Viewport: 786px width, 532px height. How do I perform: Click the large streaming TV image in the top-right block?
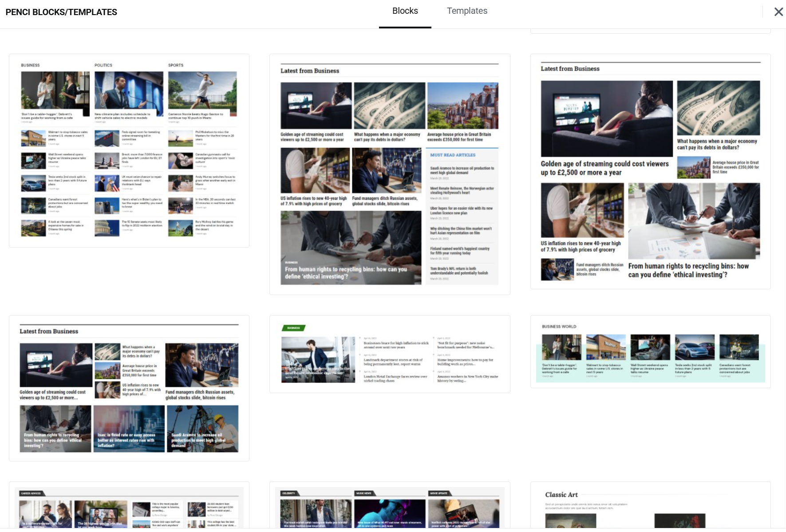point(606,118)
